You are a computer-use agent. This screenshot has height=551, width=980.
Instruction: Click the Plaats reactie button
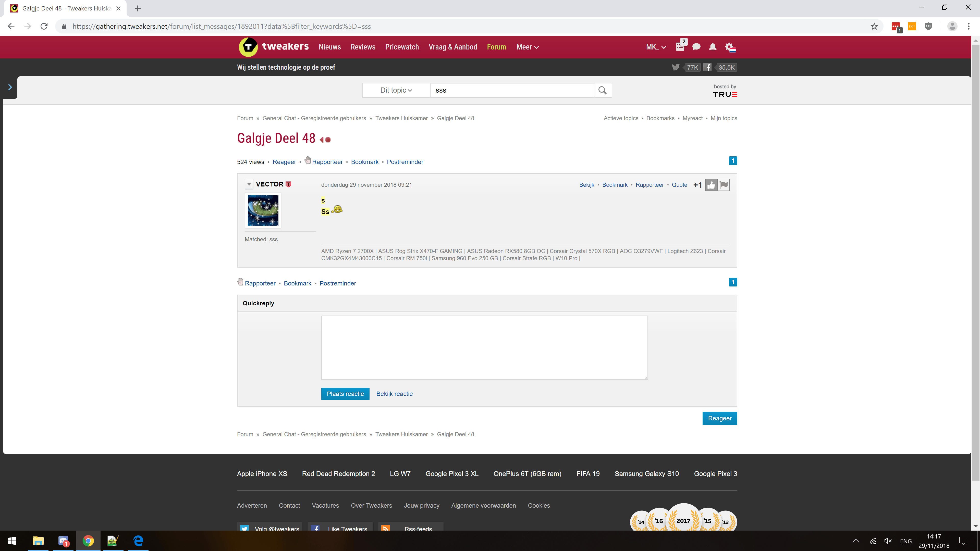pyautogui.click(x=345, y=394)
